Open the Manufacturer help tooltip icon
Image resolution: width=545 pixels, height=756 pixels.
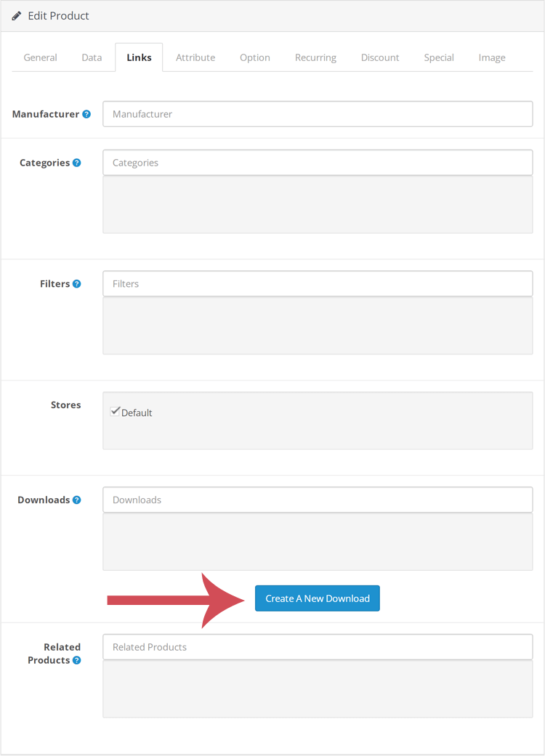(x=86, y=114)
